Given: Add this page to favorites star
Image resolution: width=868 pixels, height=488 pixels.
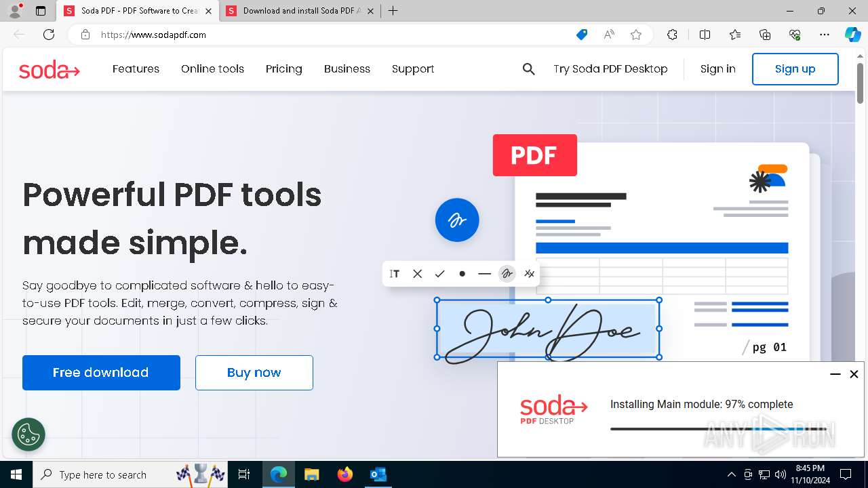Looking at the screenshot, I should tap(636, 35).
